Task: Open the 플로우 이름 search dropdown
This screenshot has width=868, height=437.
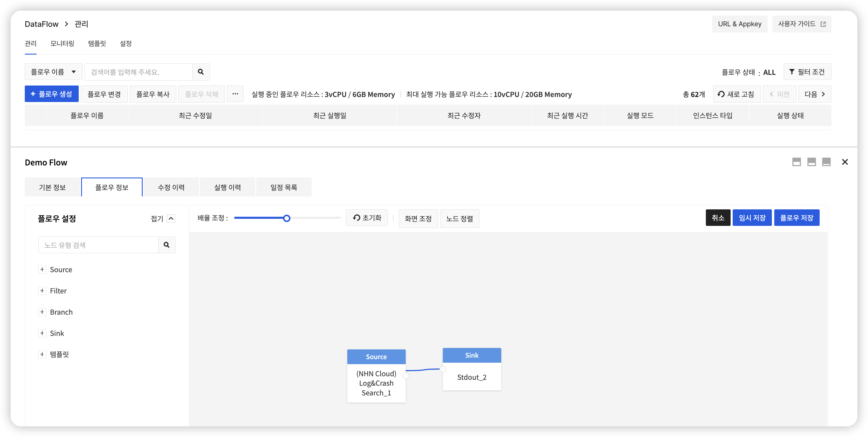Action: [53, 72]
